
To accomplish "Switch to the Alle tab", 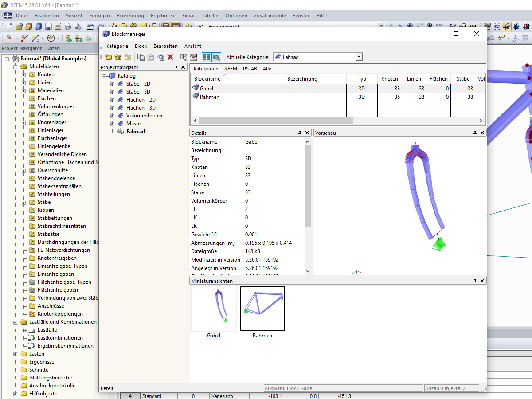I will tap(267, 69).
